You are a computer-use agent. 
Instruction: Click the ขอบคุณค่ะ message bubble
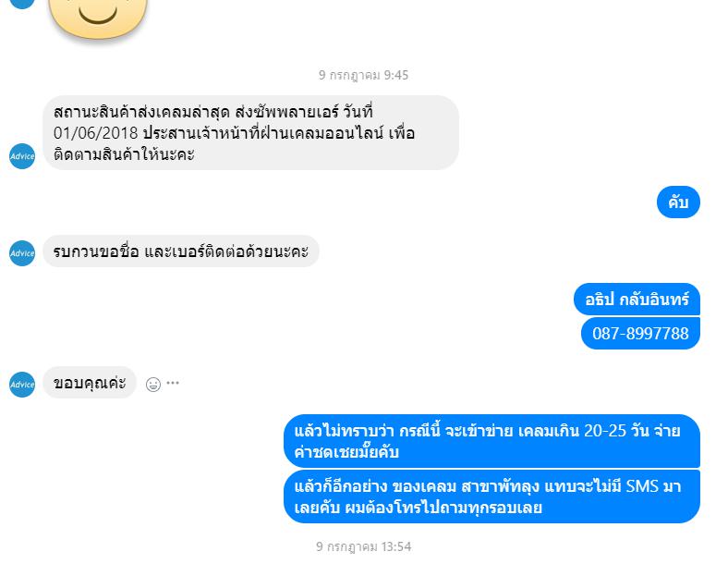pyautogui.click(x=90, y=383)
